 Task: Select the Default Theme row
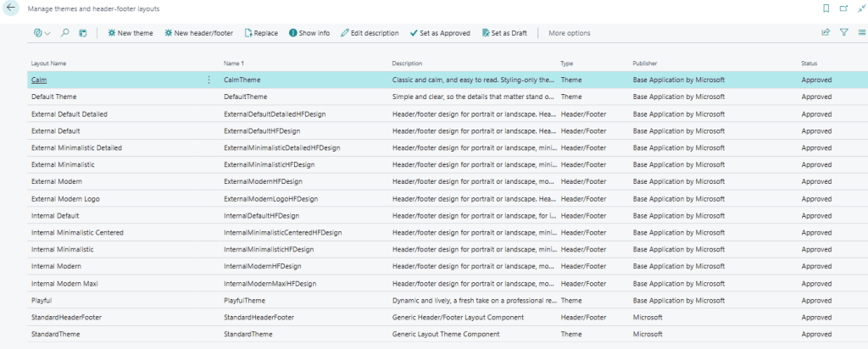[448, 97]
